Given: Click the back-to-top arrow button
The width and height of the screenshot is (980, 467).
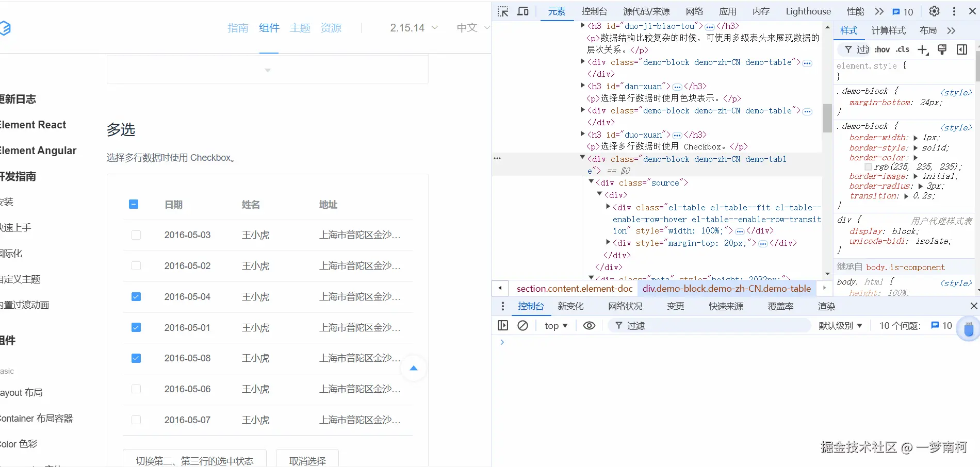Looking at the screenshot, I should [x=413, y=368].
